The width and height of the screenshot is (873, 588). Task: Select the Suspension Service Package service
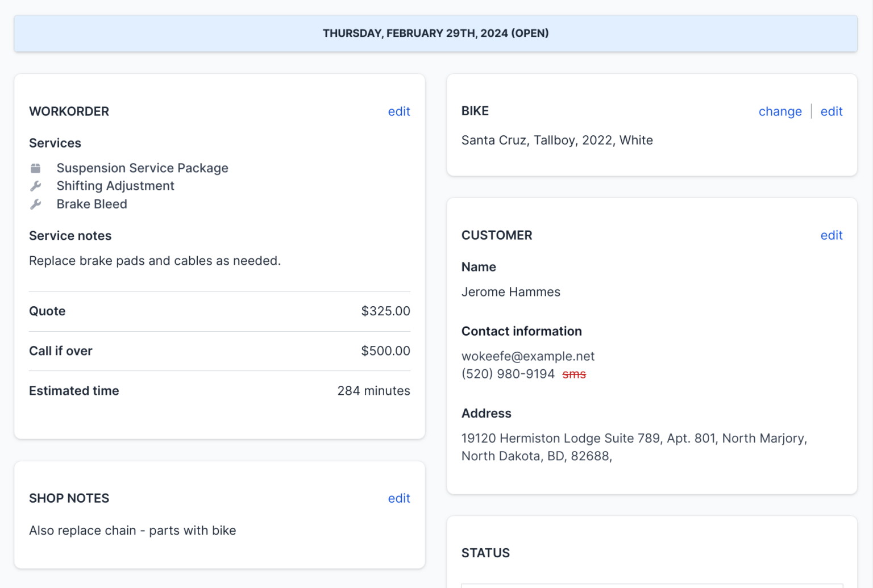142,168
